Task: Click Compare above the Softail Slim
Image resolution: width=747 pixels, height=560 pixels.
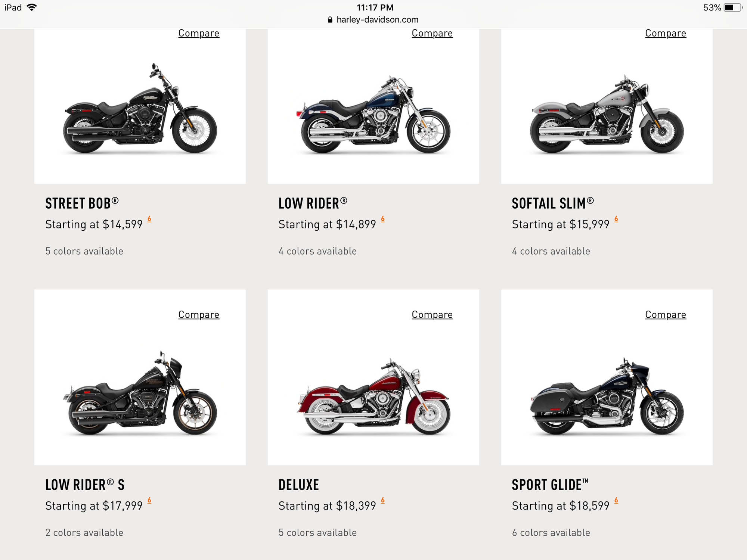Action: (666, 33)
